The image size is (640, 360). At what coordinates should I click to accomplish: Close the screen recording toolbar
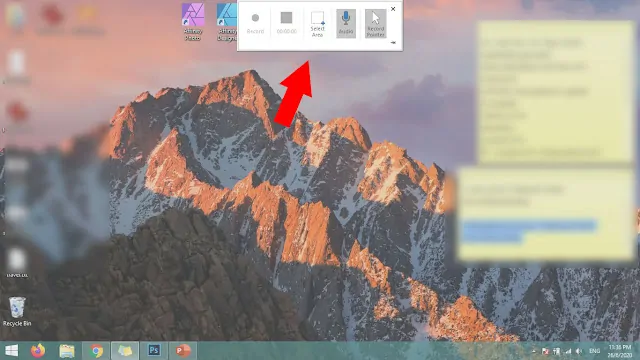[x=393, y=9]
